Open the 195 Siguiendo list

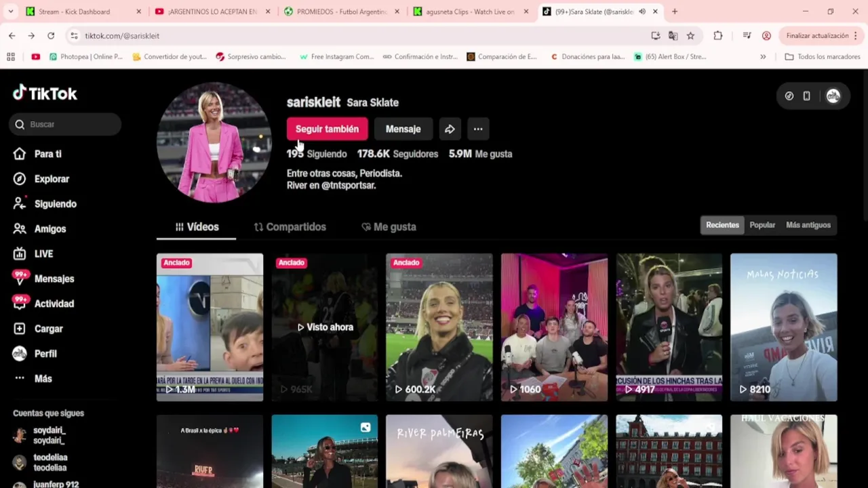[x=317, y=154]
